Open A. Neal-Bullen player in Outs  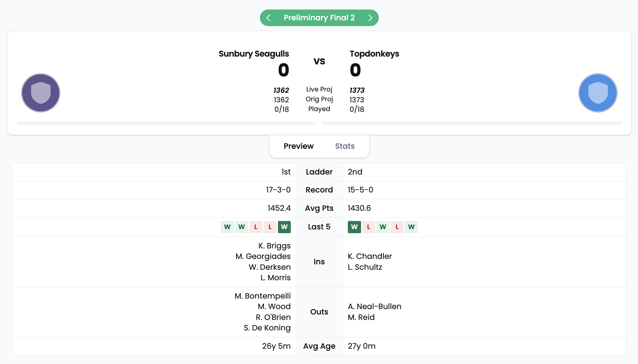(375, 306)
